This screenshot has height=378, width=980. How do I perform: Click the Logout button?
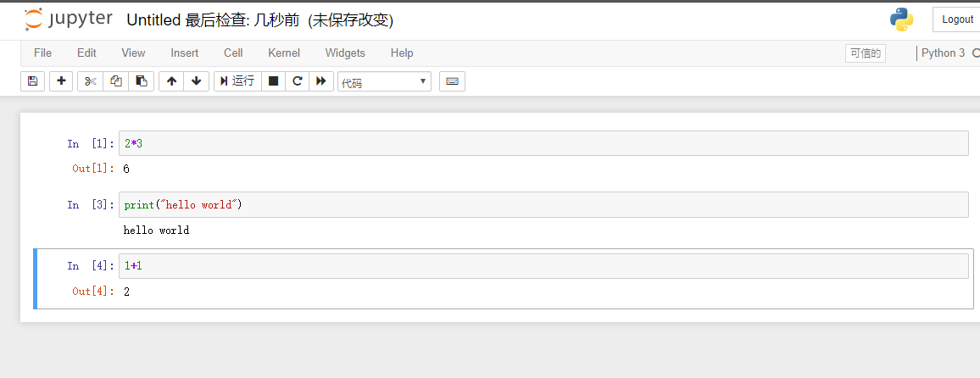pyautogui.click(x=956, y=19)
